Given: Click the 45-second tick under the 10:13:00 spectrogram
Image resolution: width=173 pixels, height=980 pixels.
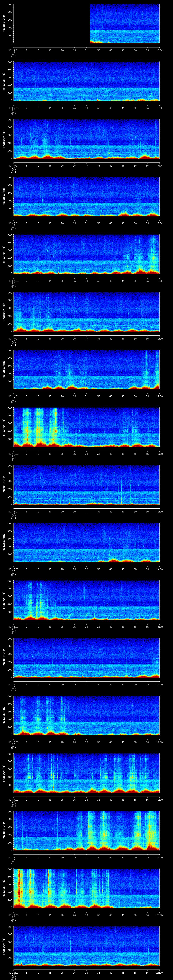Looking at the screenshot, I should (123, 569).
